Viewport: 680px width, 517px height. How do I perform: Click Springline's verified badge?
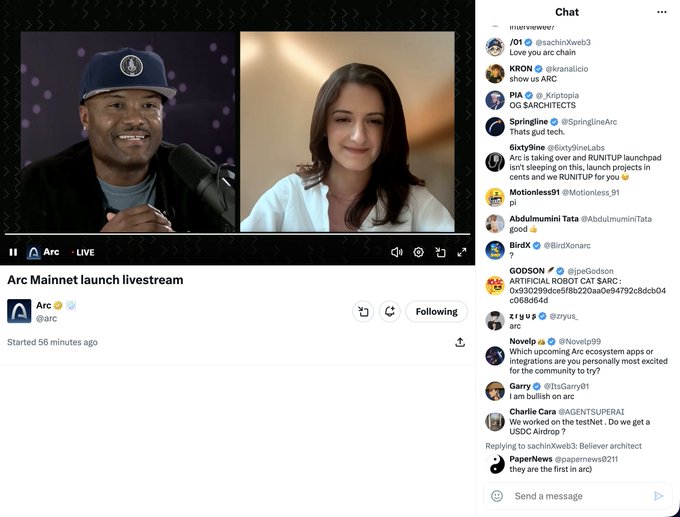pos(554,122)
